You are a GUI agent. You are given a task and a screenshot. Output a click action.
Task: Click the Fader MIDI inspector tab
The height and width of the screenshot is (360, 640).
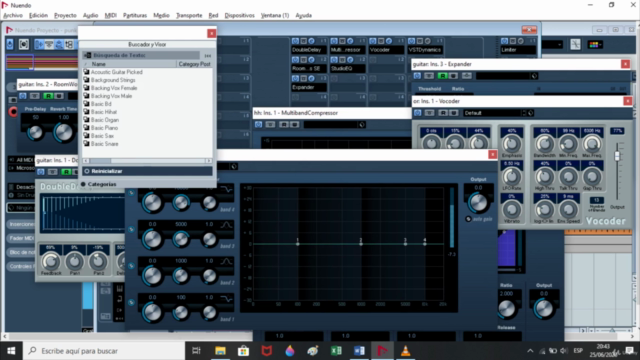(21, 238)
